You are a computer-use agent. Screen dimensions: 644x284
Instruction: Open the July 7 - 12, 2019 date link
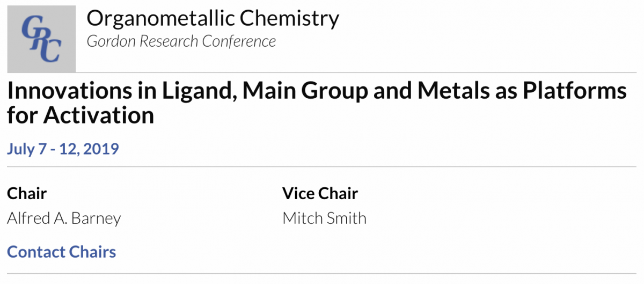[63, 148]
